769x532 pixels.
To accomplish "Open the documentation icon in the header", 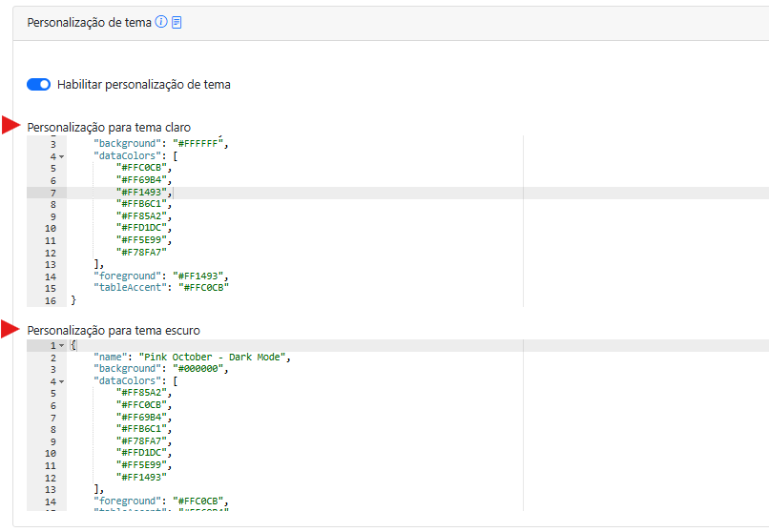I will pos(177,22).
